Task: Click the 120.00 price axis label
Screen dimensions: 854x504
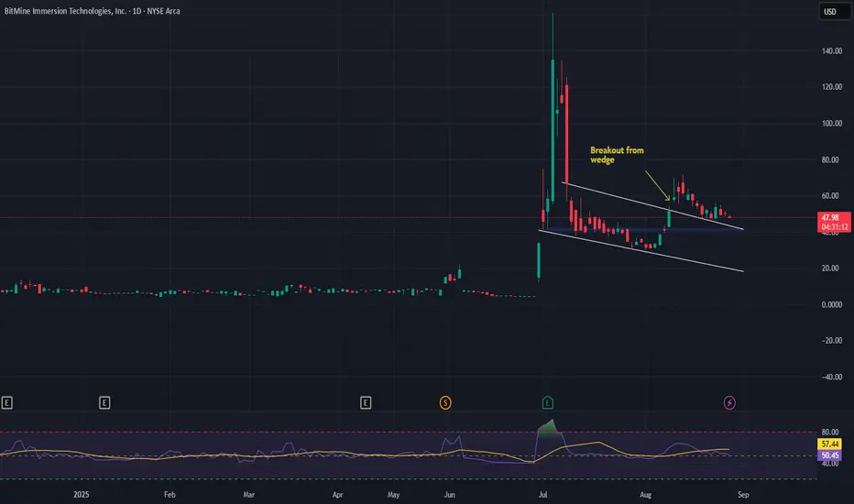Action: click(x=832, y=87)
